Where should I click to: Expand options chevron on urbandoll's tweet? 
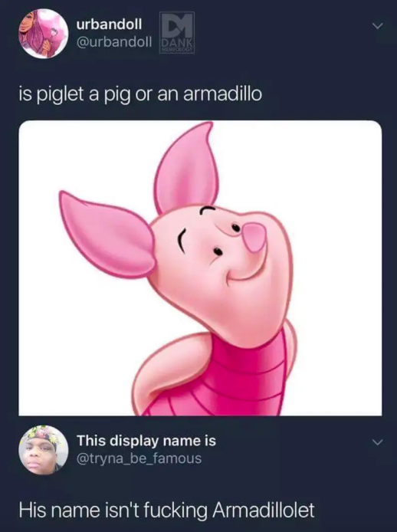pyautogui.click(x=377, y=26)
